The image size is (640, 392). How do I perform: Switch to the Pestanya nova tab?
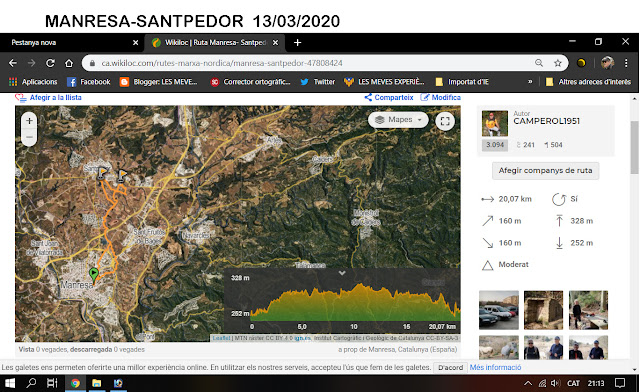click(x=72, y=42)
